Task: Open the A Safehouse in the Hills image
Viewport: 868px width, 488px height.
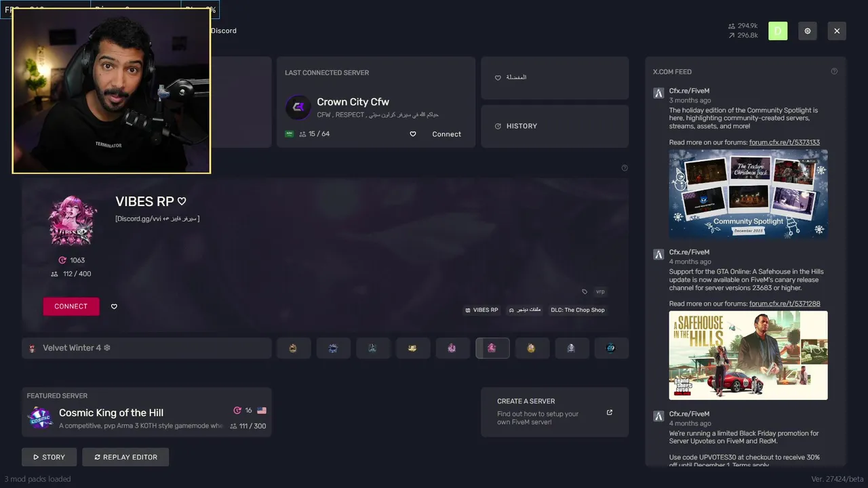Action: (748, 355)
